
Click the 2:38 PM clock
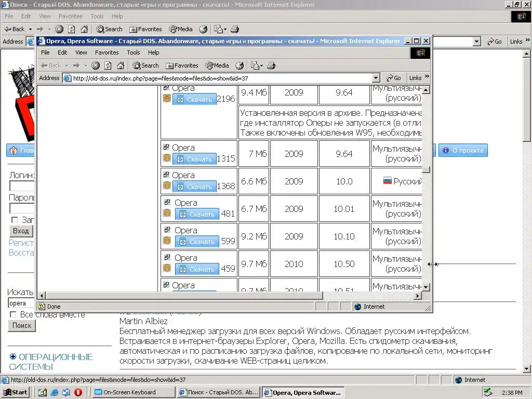pyautogui.click(x=512, y=393)
